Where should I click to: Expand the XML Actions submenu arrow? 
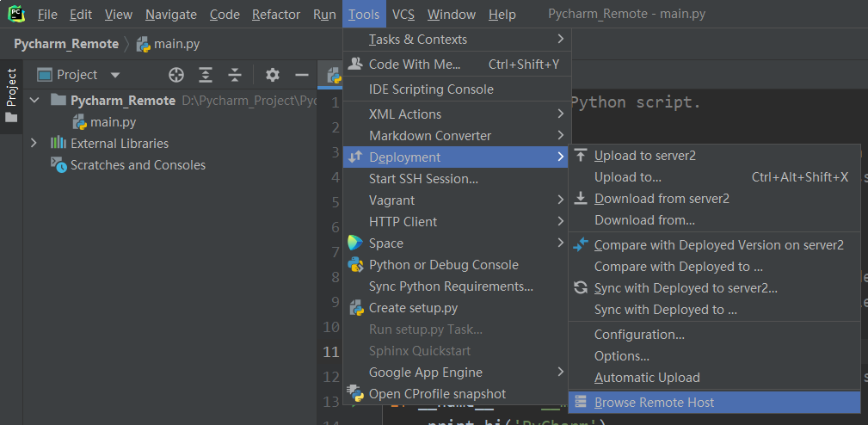tap(560, 114)
